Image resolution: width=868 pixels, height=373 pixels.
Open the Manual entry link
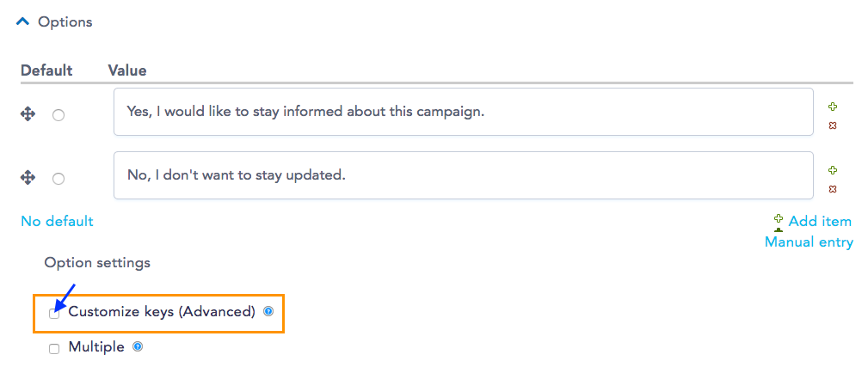pyautogui.click(x=809, y=242)
